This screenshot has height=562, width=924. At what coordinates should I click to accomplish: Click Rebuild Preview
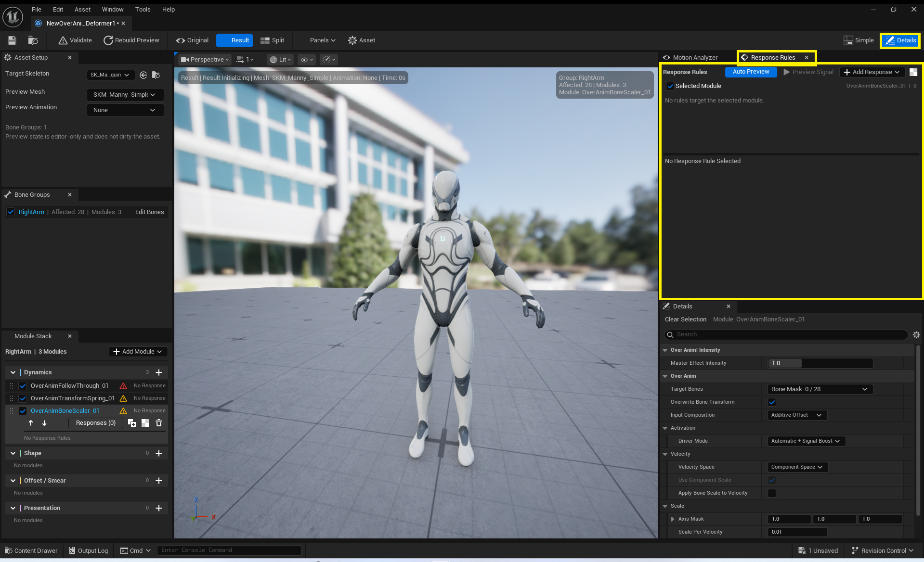tap(131, 40)
